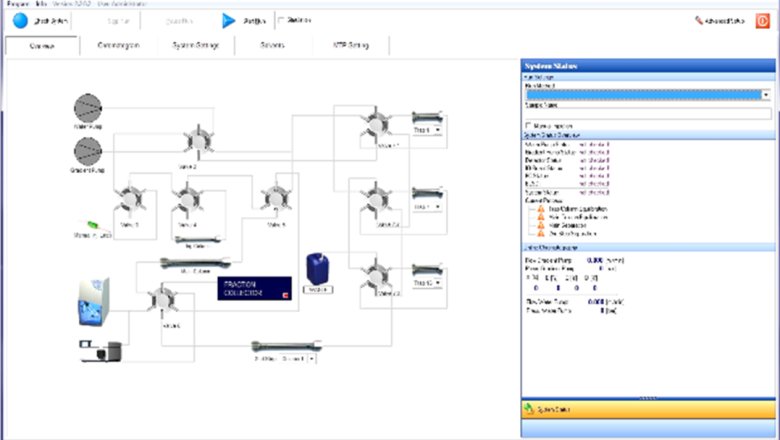Enable the Manual Injection checkbox

(x=528, y=125)
